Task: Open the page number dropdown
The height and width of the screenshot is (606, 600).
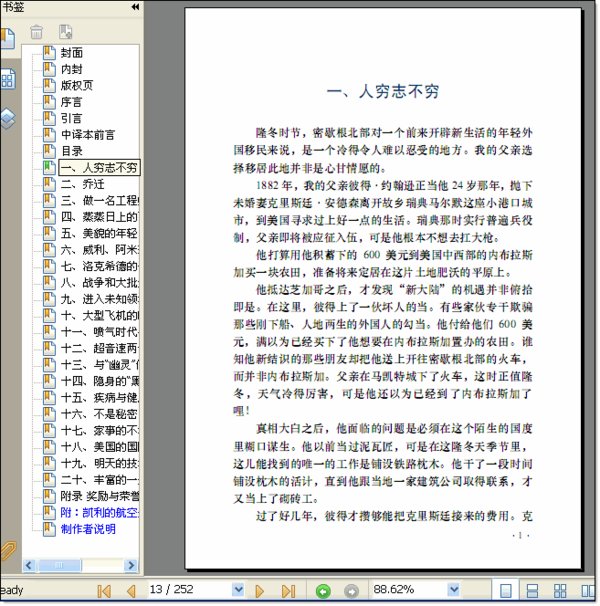Action: [239, 590]
